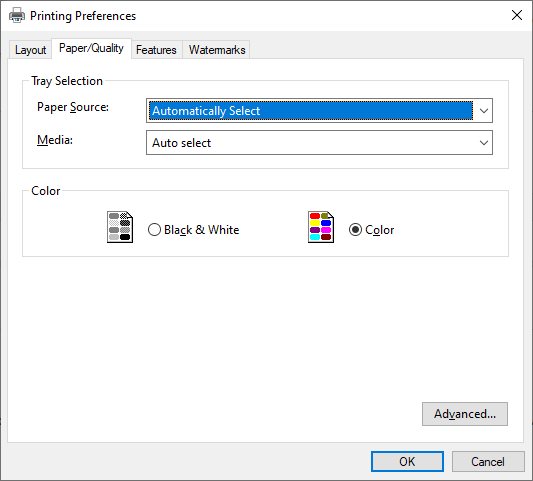
Task: Click the Media label
Action: pyautogui.click(x=55, y=140)
